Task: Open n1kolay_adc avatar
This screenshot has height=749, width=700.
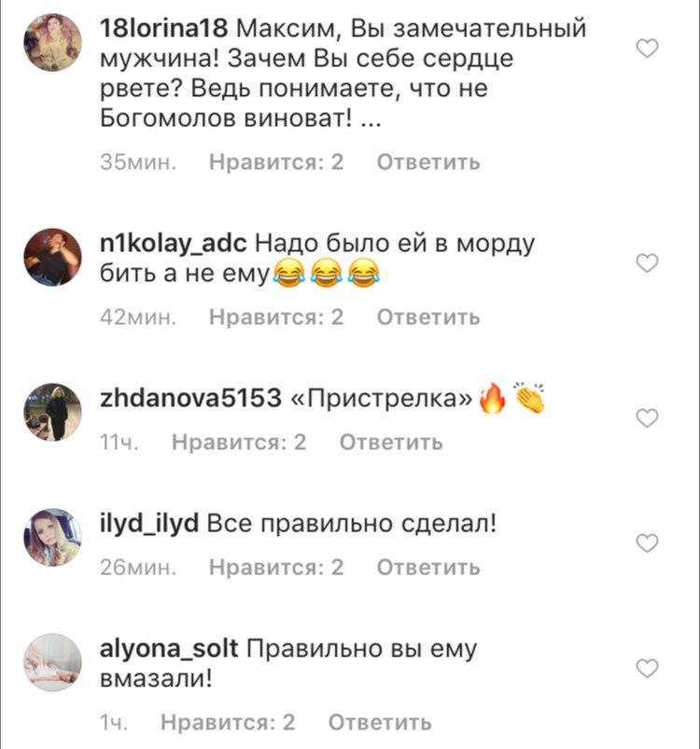Action: click(52, 257)
